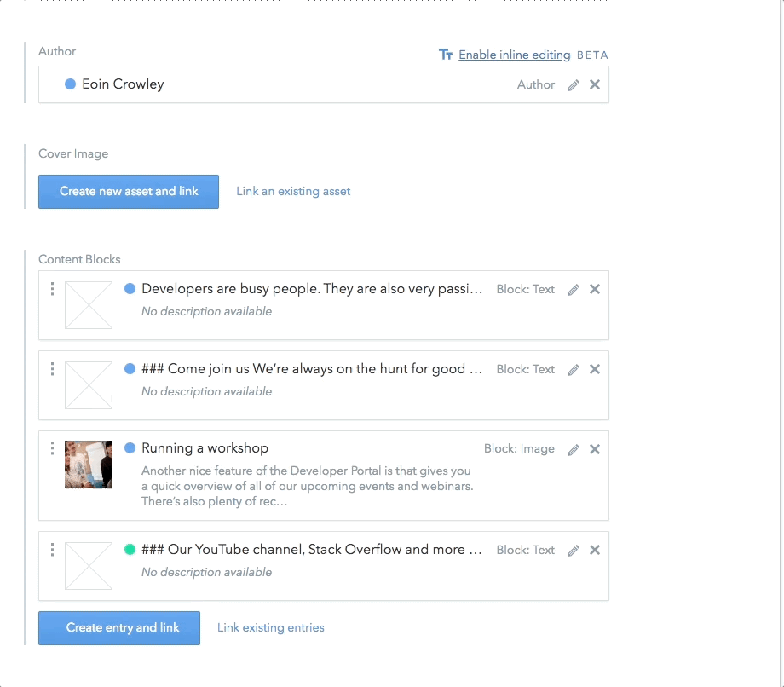Click the pencil icon for Developers text block
Image resolution: width=784 pixels, height=687 pixels.
(574, 290)
